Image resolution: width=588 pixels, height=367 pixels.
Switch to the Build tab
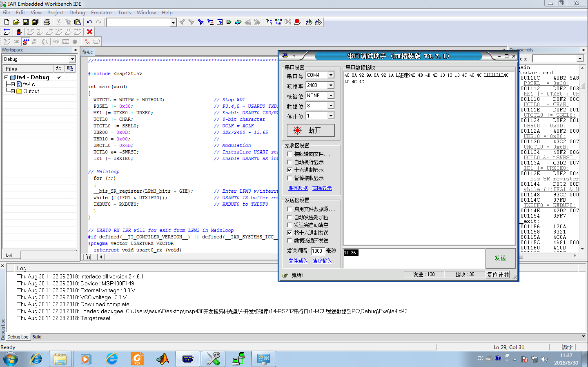pyautogui.click(x=37, y=337)
